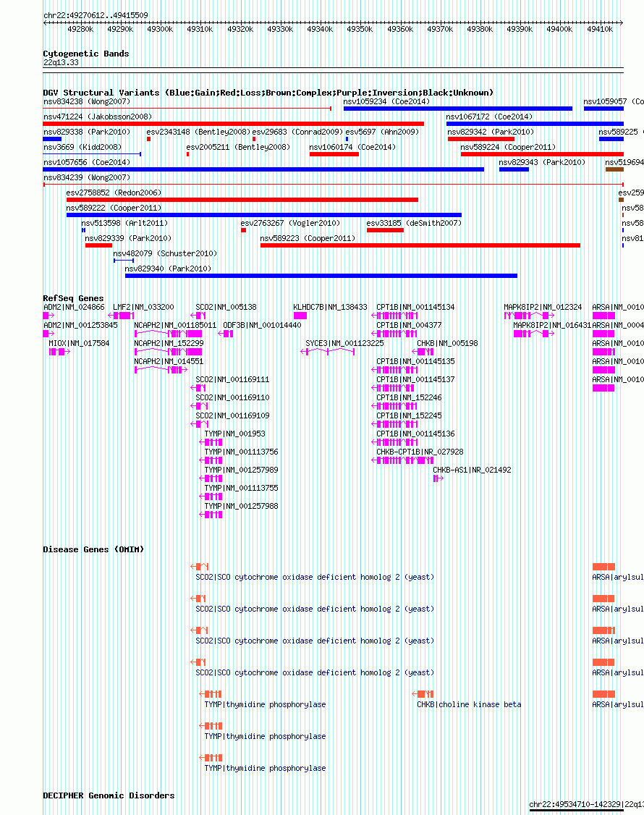Open the nsv3669 (Kidd2008) variant label
Screen dimensions: 644x815
(82, 147)
